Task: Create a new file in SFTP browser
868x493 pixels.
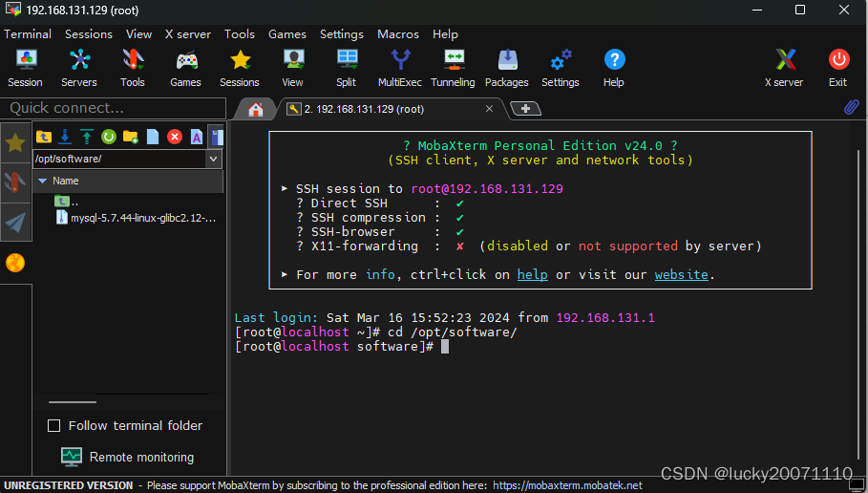Action: (x=153, y=137)
